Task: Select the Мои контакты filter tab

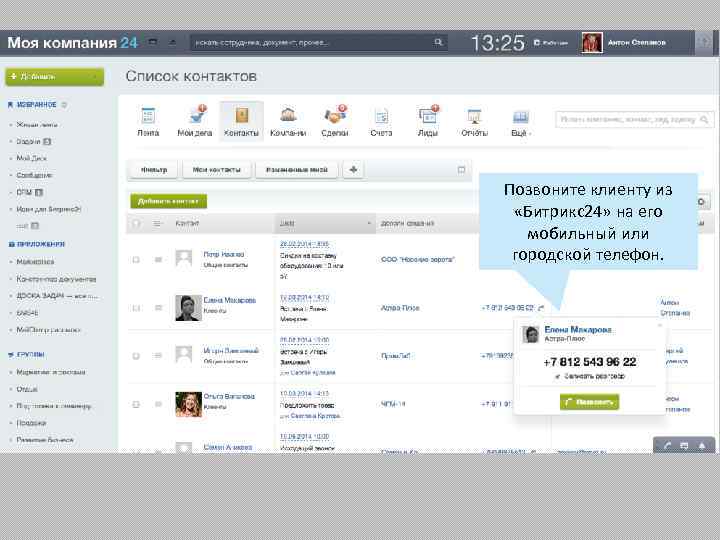Action: coord(216,170)
